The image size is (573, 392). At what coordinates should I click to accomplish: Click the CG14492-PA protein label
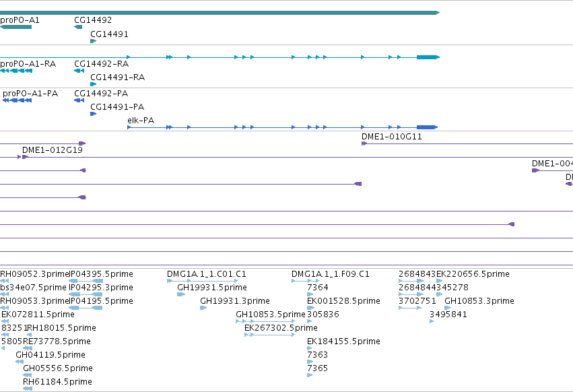tap(101, 94)
